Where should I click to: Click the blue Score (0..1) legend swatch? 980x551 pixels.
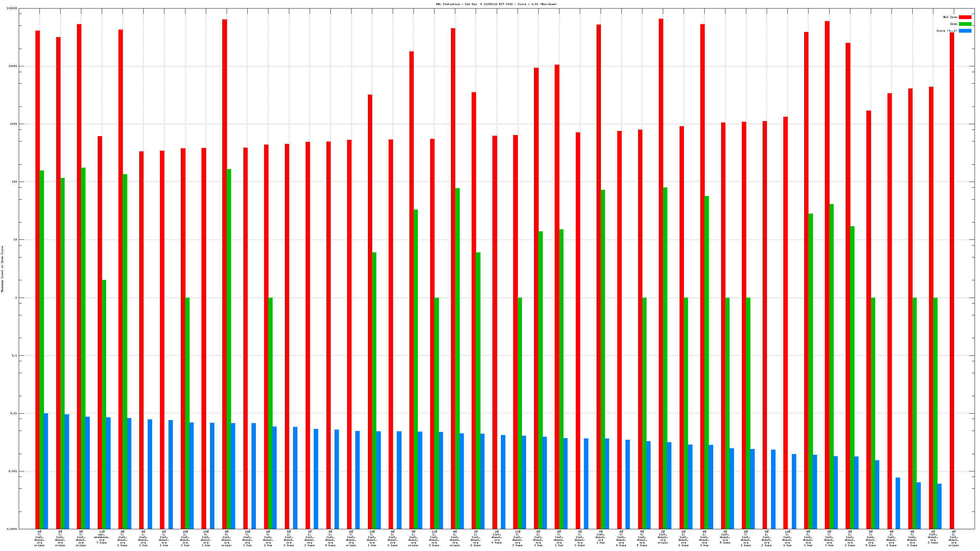click(965, 31)
